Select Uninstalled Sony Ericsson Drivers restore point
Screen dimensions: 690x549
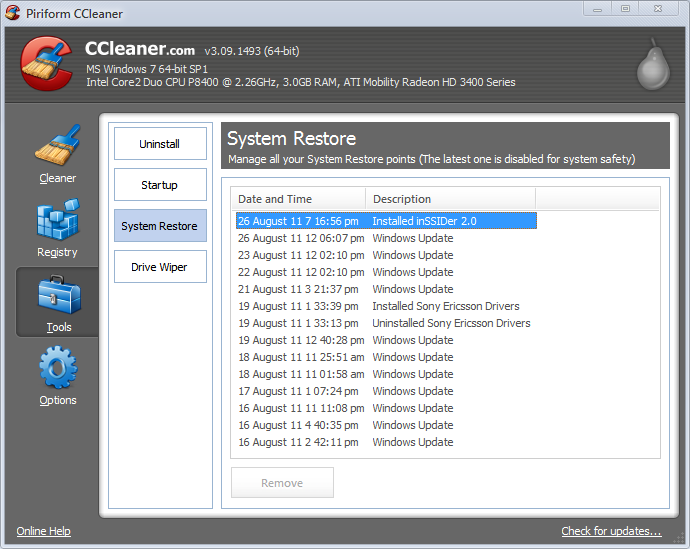point(386,323)
